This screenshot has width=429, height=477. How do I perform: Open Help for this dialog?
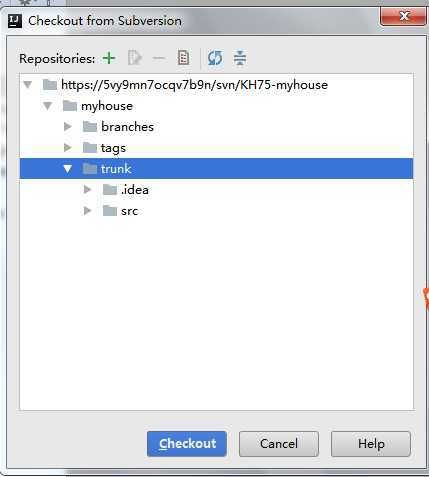coord(371,444)
